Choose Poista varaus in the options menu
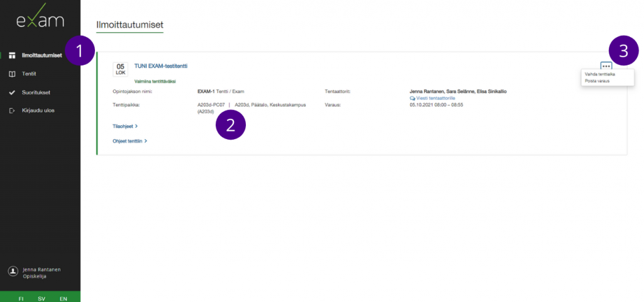Viewport: 644px width, 302px height. [597, 81]
